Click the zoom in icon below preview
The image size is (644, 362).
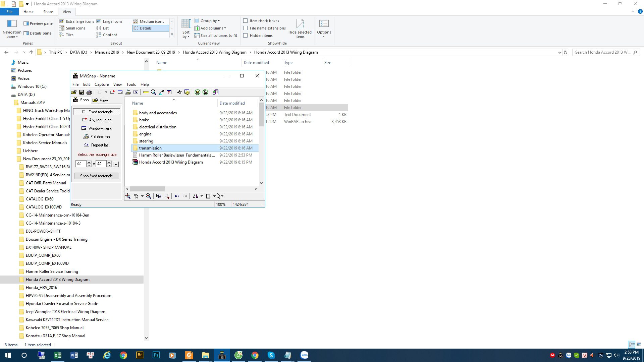128,196
